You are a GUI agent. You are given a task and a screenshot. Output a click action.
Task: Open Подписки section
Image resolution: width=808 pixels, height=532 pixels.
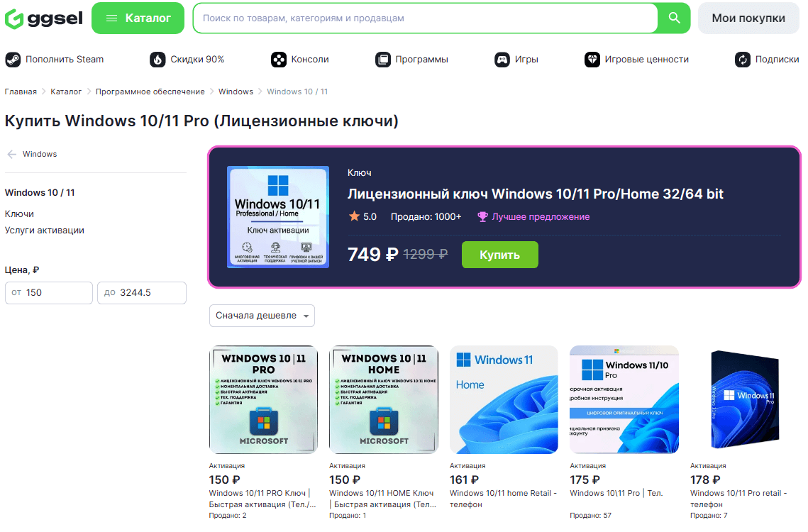coord(767,60)
